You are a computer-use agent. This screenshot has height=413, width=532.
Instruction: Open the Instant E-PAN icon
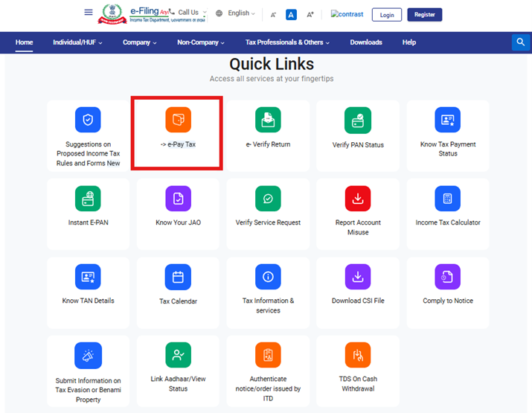[x=88, y=198]
